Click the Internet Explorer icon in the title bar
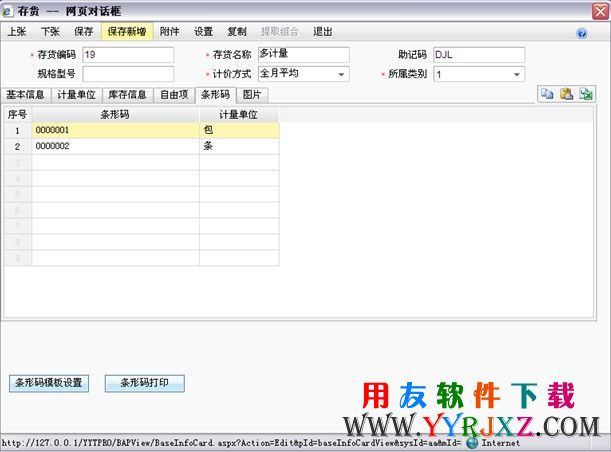Image resolution: width=611 pixels, height=452 pixels. (7, 11)
